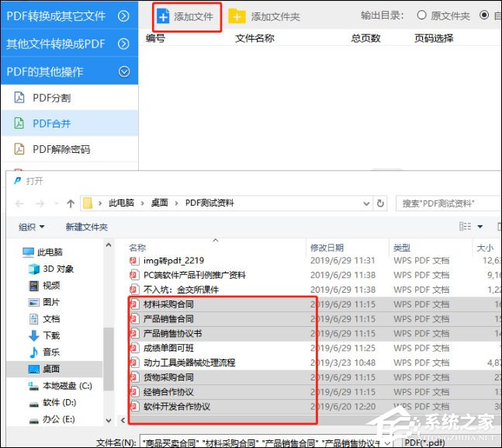Open the view options dropdown arrow

[480, 227]
